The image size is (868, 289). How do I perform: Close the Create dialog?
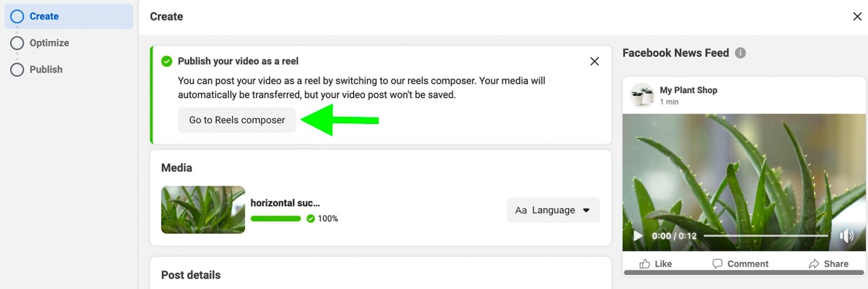(x=857, y=16)
